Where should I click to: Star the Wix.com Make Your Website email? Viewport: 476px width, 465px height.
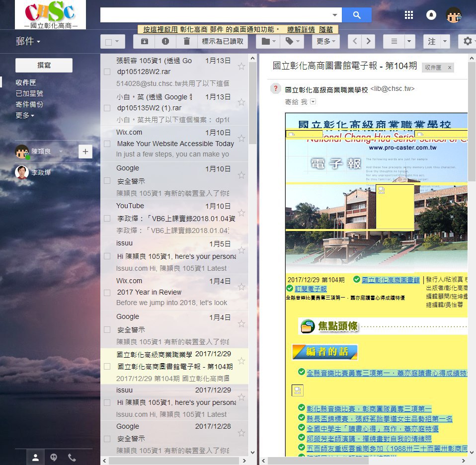pyautogui.click(x=241, y=139)
